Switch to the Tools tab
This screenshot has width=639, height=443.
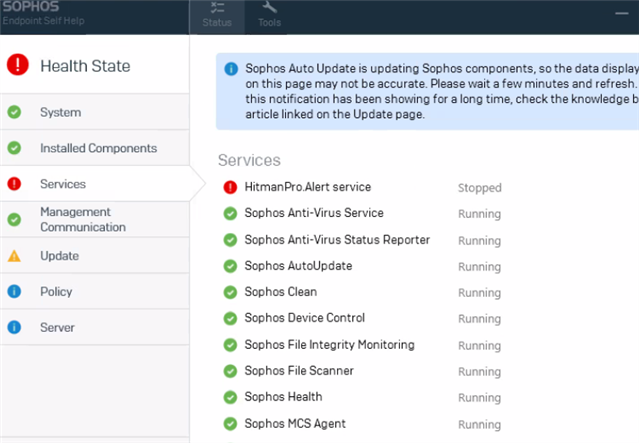pos(269,17)
